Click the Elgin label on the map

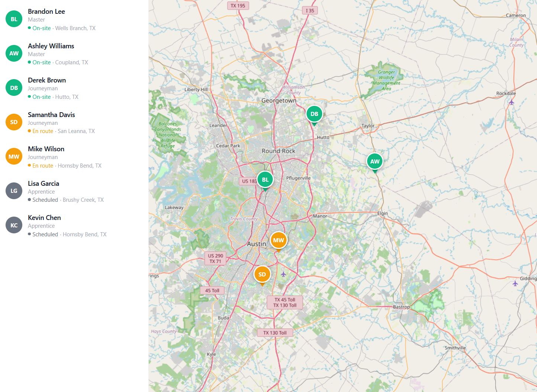coord(382,213)
